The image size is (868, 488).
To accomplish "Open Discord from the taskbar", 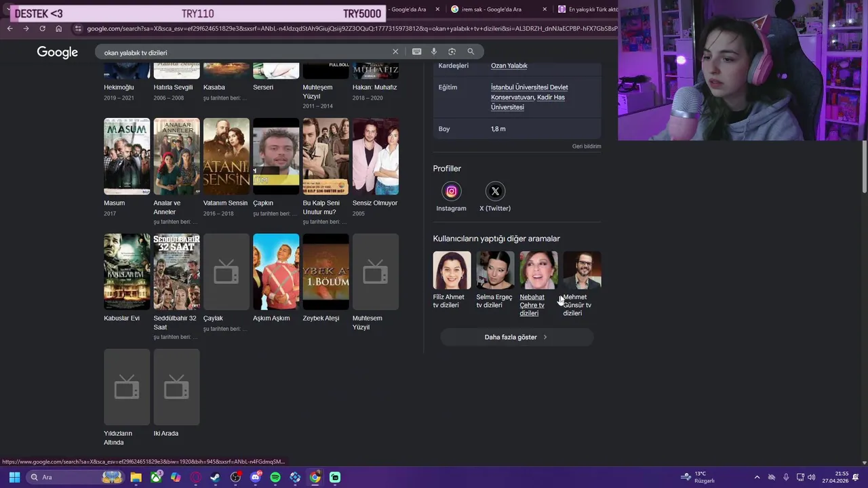I will 256,477.
